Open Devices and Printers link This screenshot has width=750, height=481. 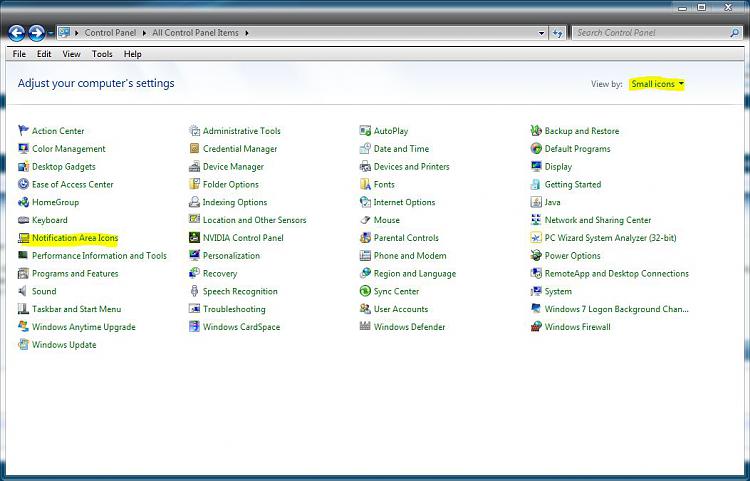click(411, 166)
